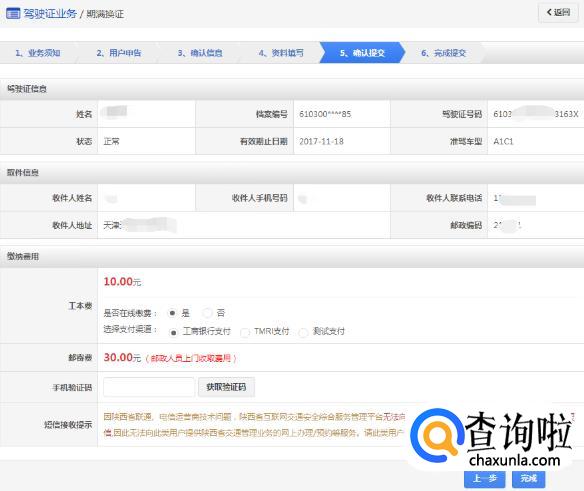
Task: Click the 上一步 button
Action: (485, 479)
